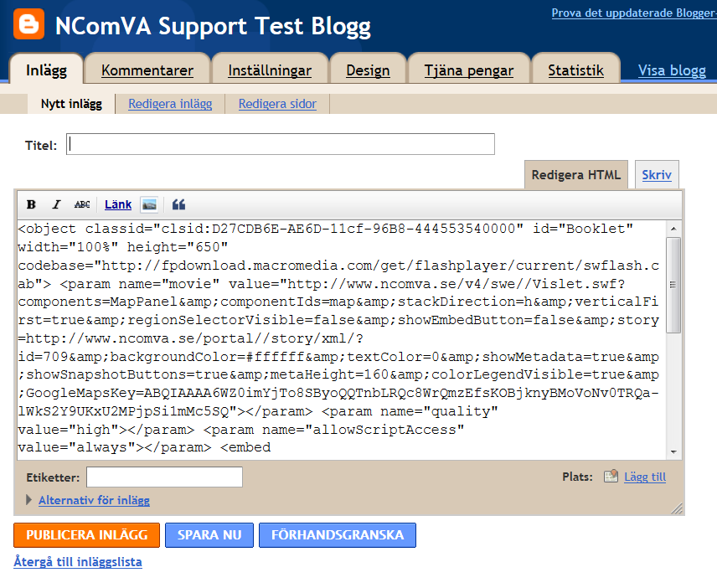Viewport: 717px width, 588px height.
Task: Click the map location icon beside Plats
Action: pyautogui.click(x=611, y=477)
